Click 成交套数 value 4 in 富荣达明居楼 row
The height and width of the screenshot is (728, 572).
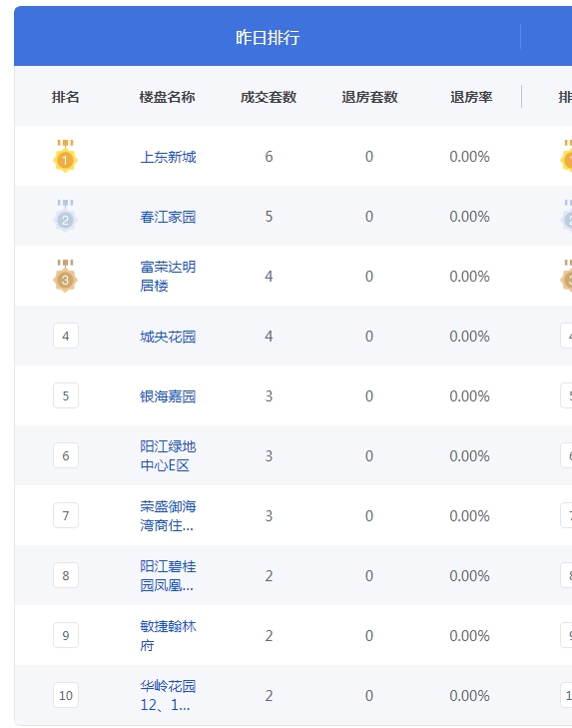click(269, 277)
